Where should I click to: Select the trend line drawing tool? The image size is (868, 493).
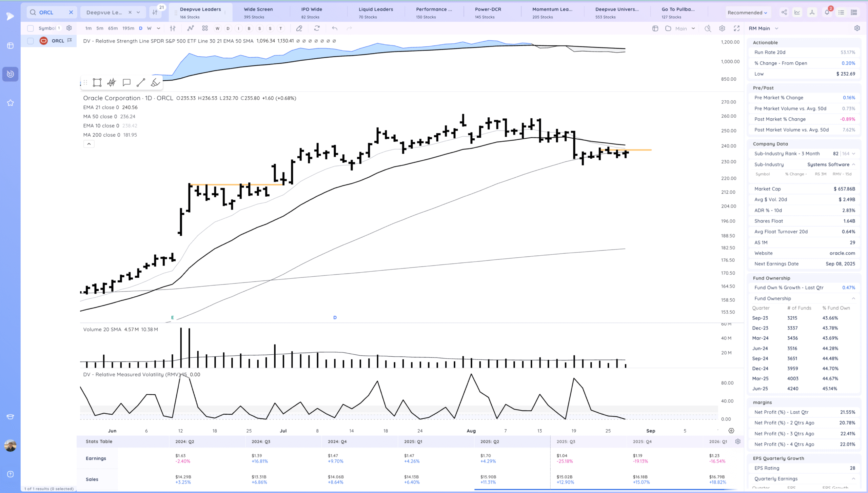coord(141,82)
